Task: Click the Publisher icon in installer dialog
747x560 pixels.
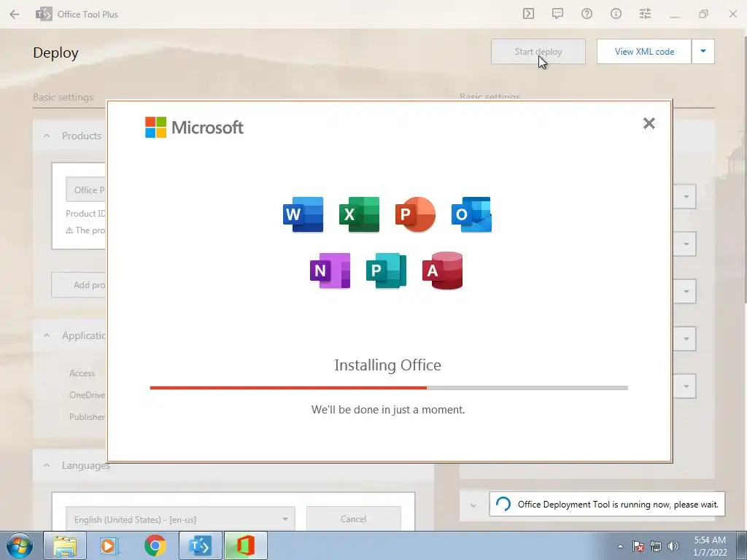Action: 387,271
